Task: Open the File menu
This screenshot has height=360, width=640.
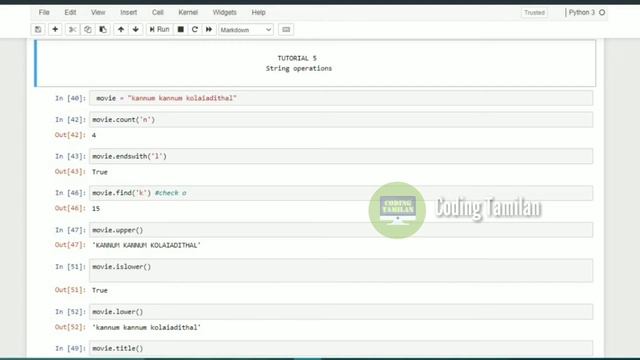Action: pyautogui.click(x=44, y=12)
